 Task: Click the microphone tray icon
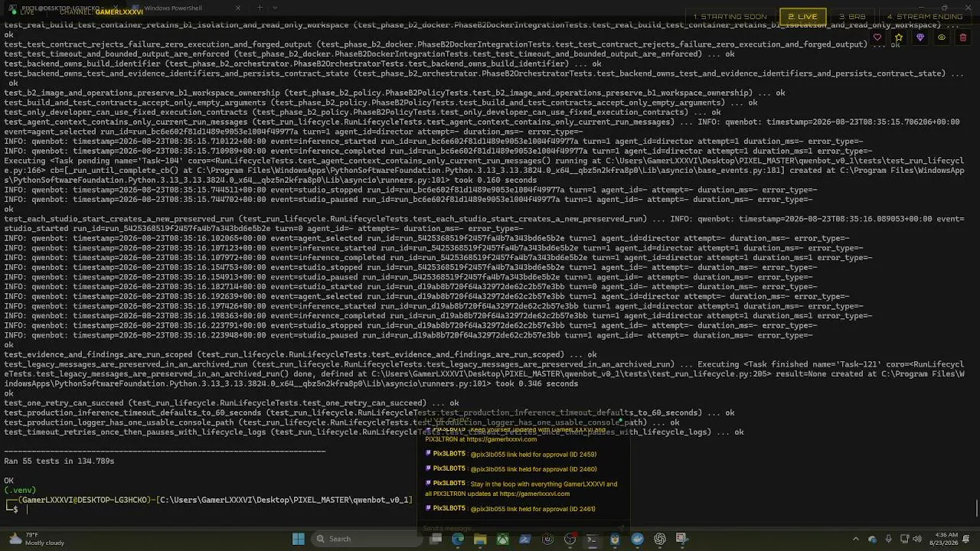tap(888, 540)
